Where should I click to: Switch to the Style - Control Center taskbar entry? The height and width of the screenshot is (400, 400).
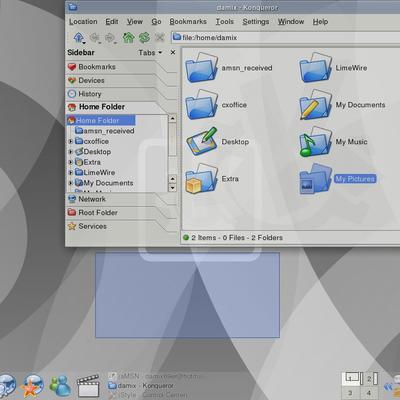point(147,395)
